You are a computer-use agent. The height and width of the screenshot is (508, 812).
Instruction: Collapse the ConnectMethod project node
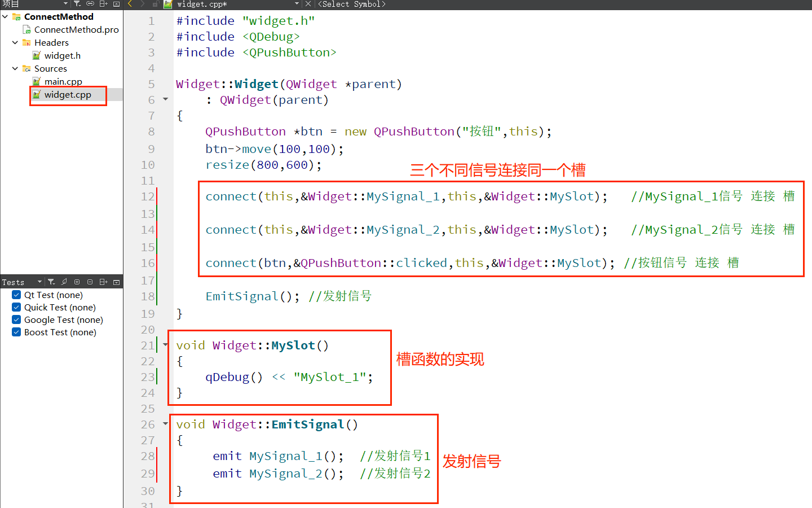pos(5,16)
